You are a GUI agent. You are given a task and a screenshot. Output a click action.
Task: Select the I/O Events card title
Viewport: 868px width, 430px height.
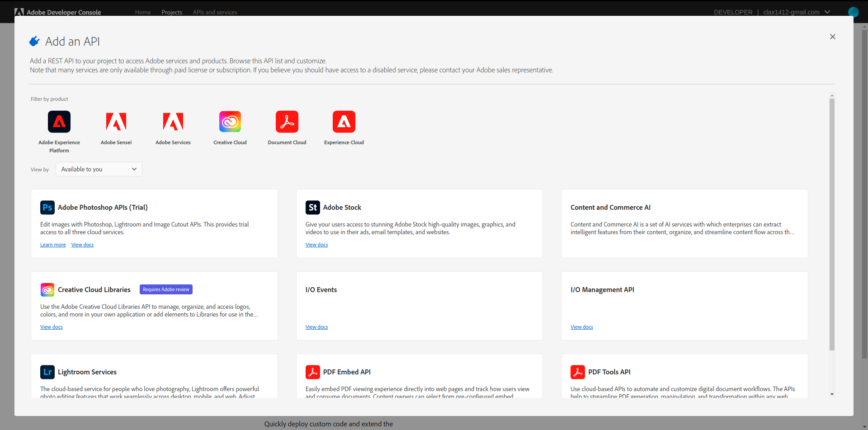coord(321,290)
